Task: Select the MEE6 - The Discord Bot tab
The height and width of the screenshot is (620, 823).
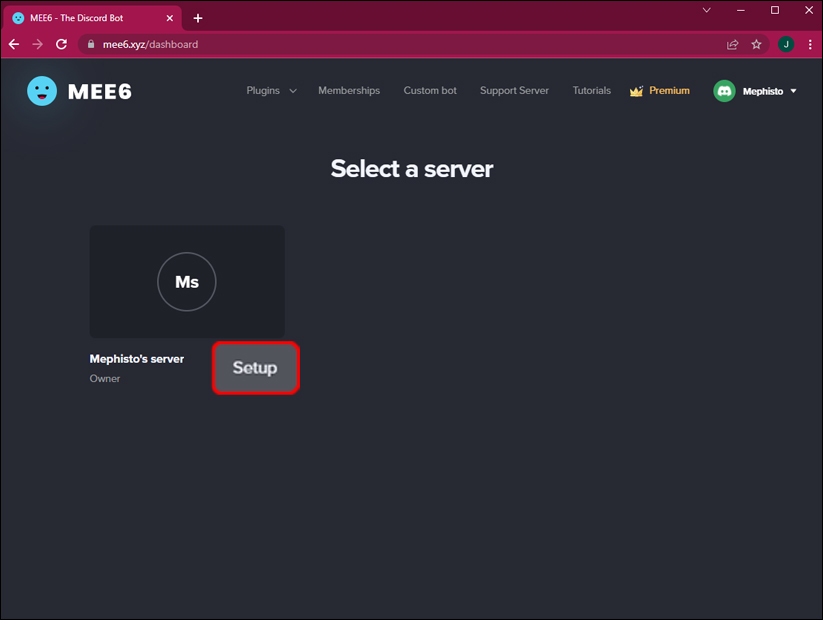Action: tap(92, 18)
